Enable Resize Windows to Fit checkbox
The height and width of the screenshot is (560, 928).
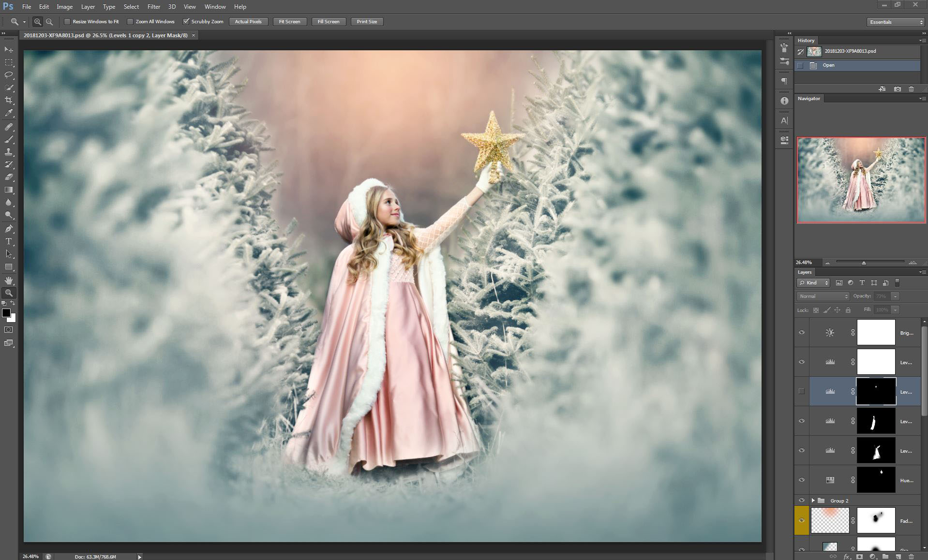[67, 22]
